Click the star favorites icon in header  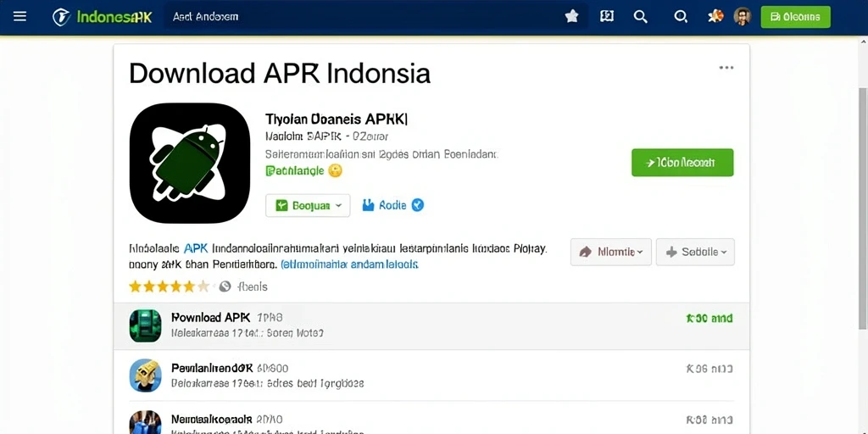click(572, 17)
